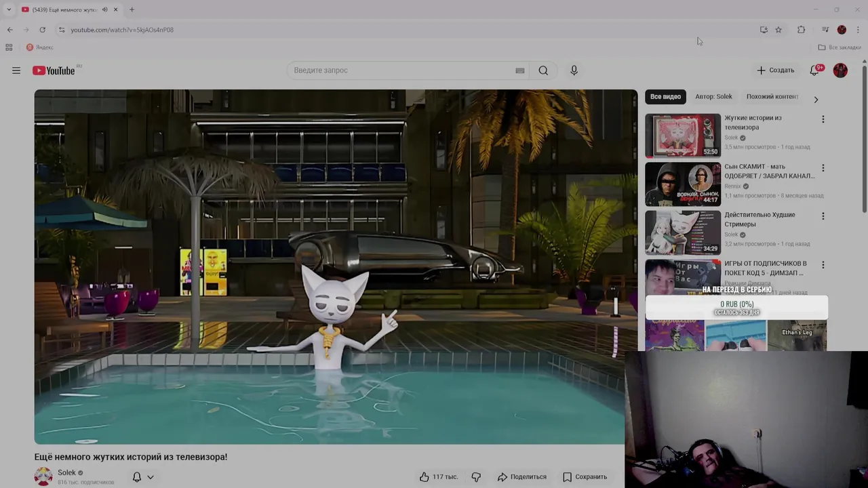Reload the page with browser refresh icon
This screenshot has width=868, height=488.
pyautogui.click(x=42, y=30)
